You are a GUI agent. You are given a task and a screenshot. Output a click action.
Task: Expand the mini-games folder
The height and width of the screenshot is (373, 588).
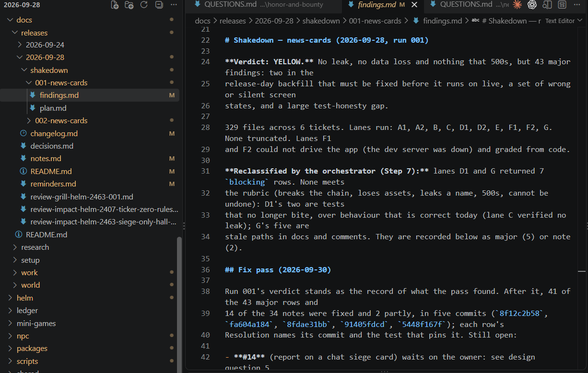point(11,323)
